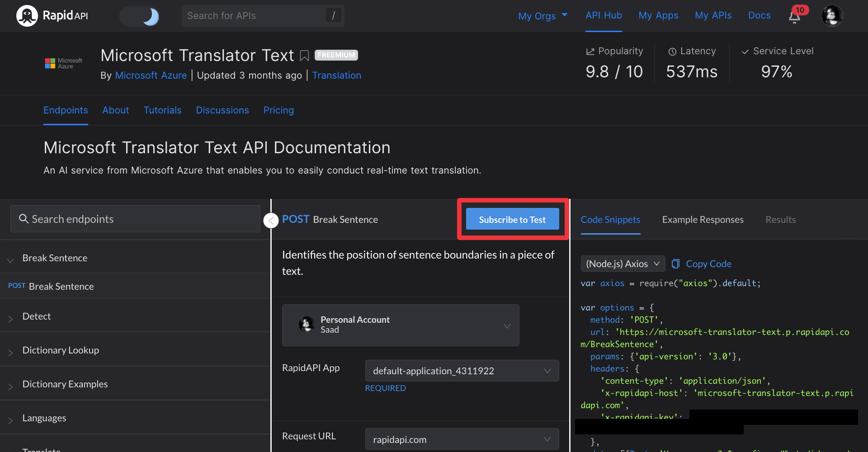Click the Personal Account avatar icon
The width and height of the screenshot is (868, 452).
click(307, 324)
